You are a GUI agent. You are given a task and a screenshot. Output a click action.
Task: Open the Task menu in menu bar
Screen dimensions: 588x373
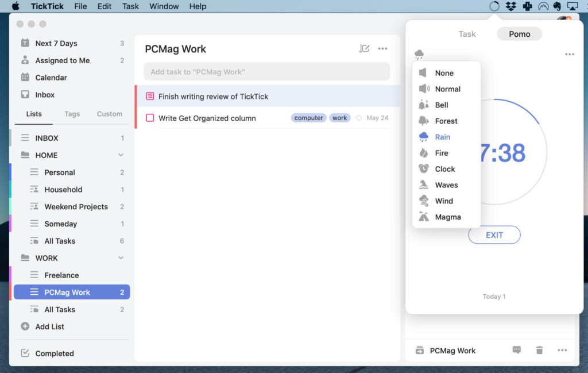(x=130, y=6)
